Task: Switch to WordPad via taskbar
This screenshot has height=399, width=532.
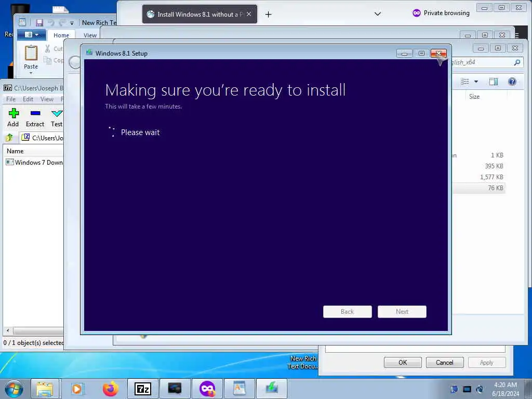Action: coord(240,389)
